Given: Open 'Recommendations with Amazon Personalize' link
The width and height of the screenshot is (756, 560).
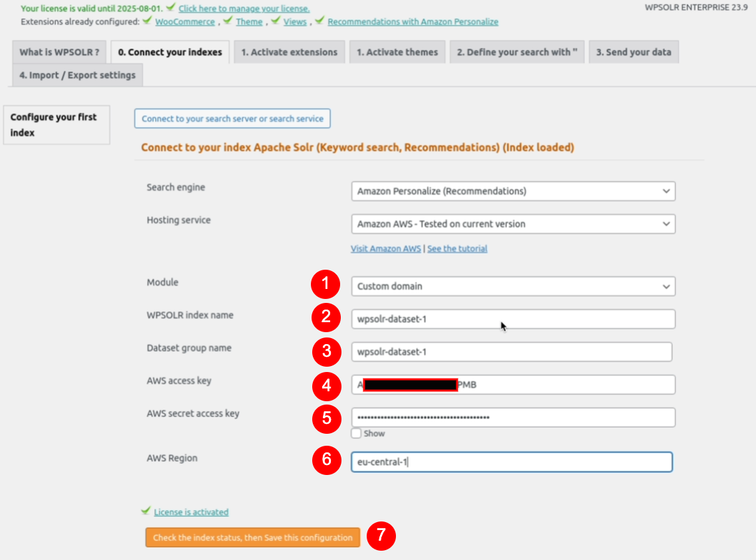Looking at the screenshot, I should [x=413, y=22].
